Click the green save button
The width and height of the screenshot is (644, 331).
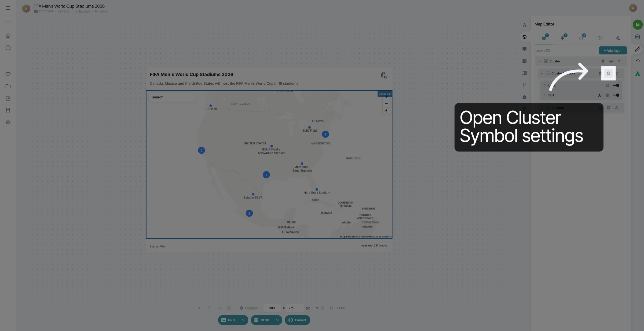[x=638, y=25]
